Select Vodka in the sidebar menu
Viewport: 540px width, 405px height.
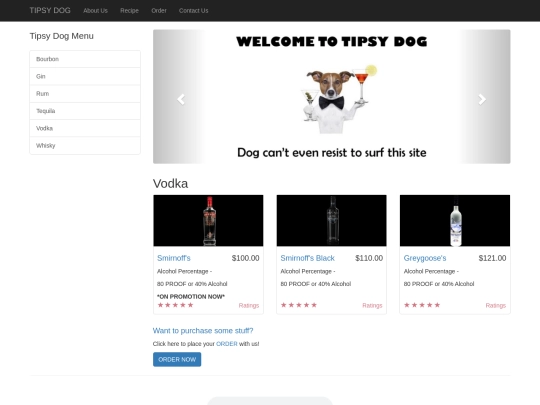pos(85,128)
